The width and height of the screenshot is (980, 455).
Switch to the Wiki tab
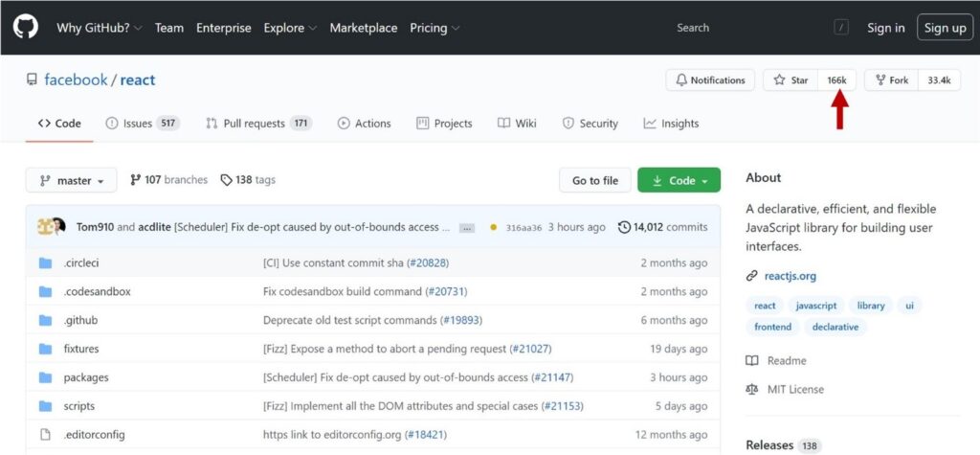pyautogui.click(x=517, y=124)
